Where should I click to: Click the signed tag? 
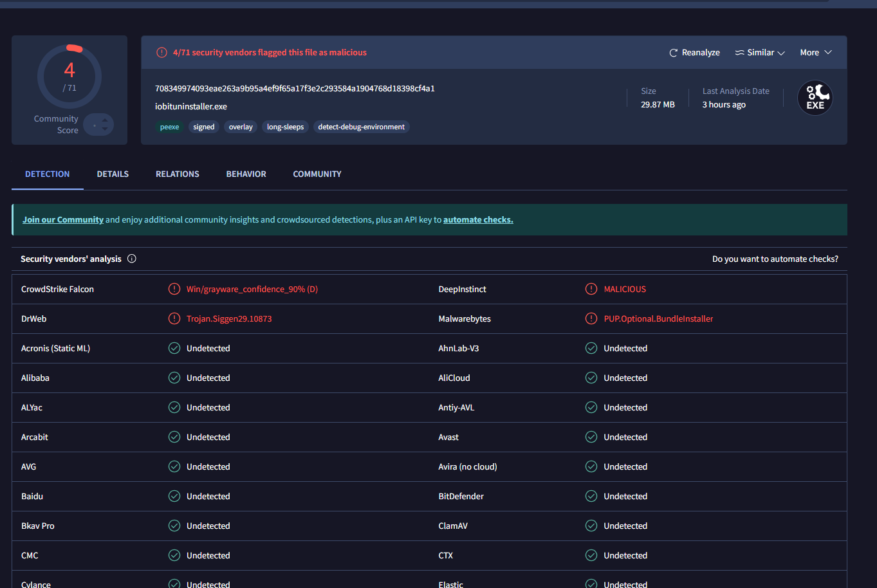(204, 127)
